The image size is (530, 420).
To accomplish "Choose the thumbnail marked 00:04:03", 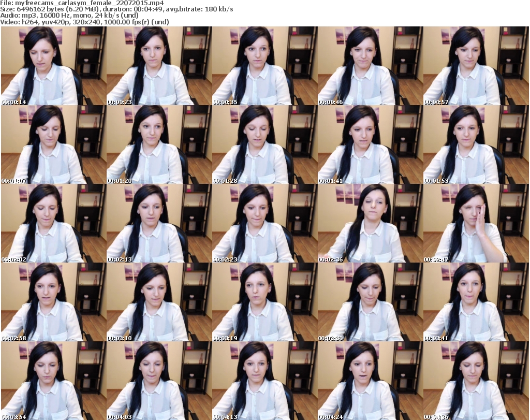I will tap(159, 381).
